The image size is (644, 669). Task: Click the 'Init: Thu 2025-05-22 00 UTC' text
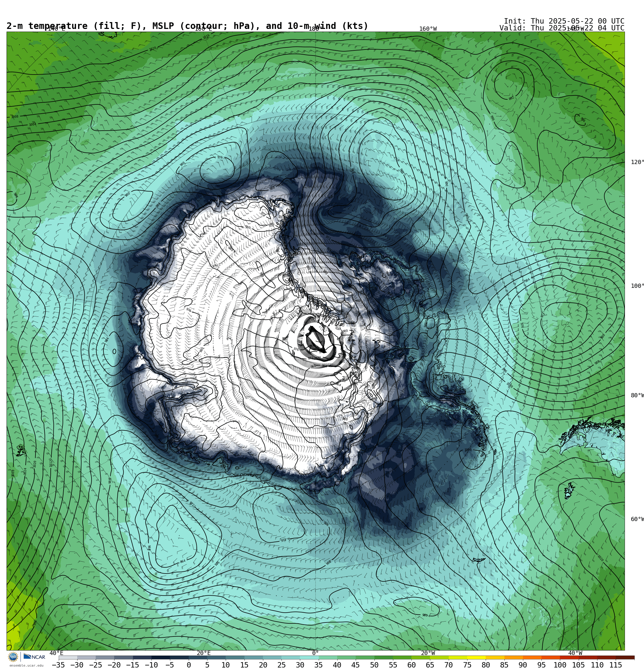click(564, 21)
